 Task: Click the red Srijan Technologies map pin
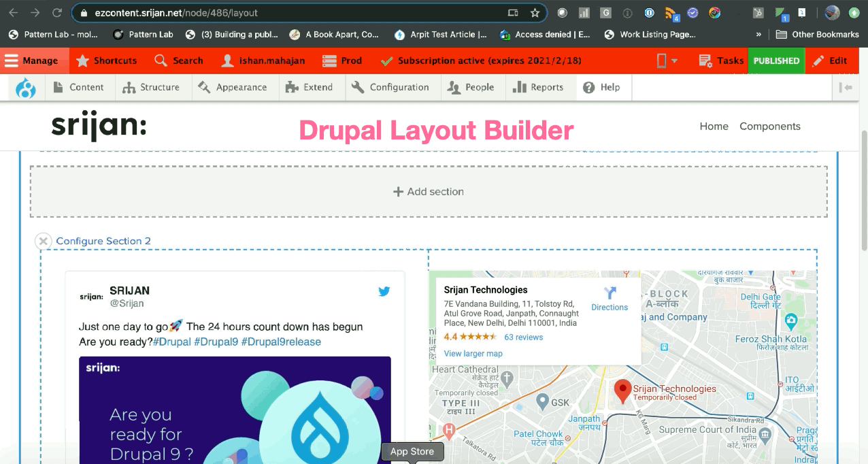622,391
